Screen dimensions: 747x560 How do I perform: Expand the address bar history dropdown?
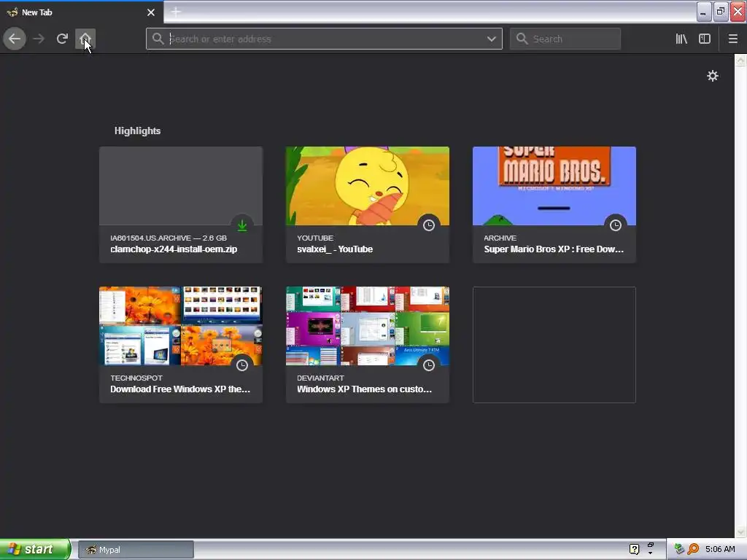coord(491,39)
